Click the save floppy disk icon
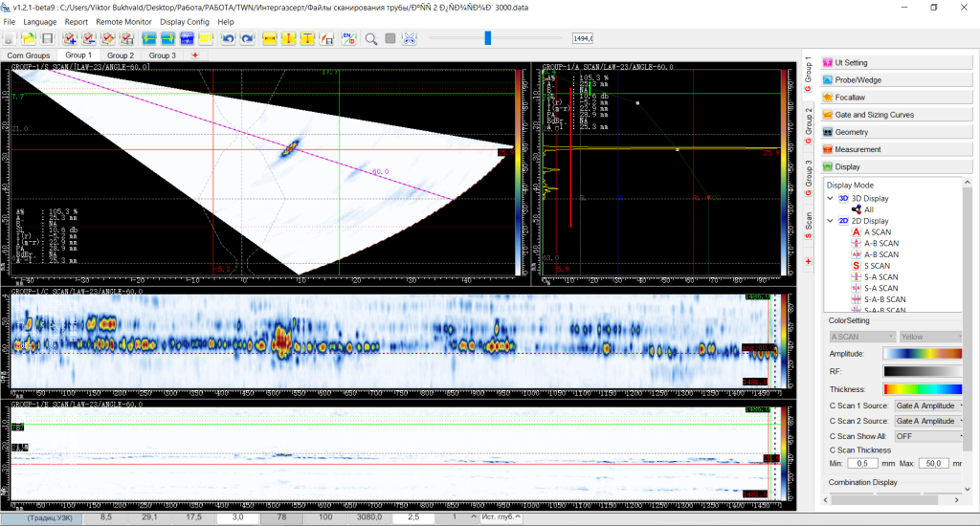980x526 pixels. tap(47, 38)
